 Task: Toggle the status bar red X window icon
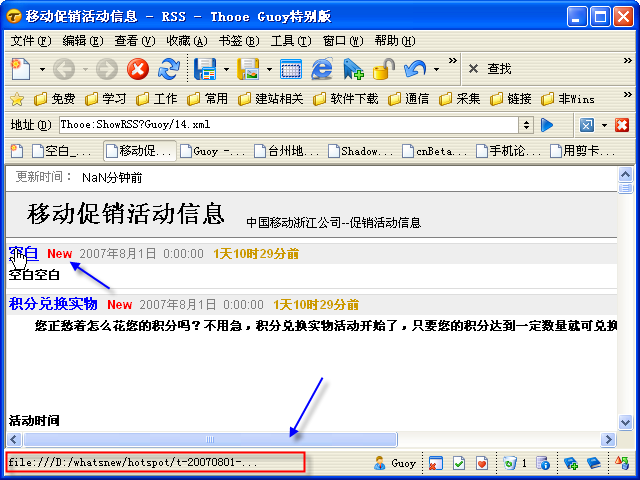tap(436, 463)
